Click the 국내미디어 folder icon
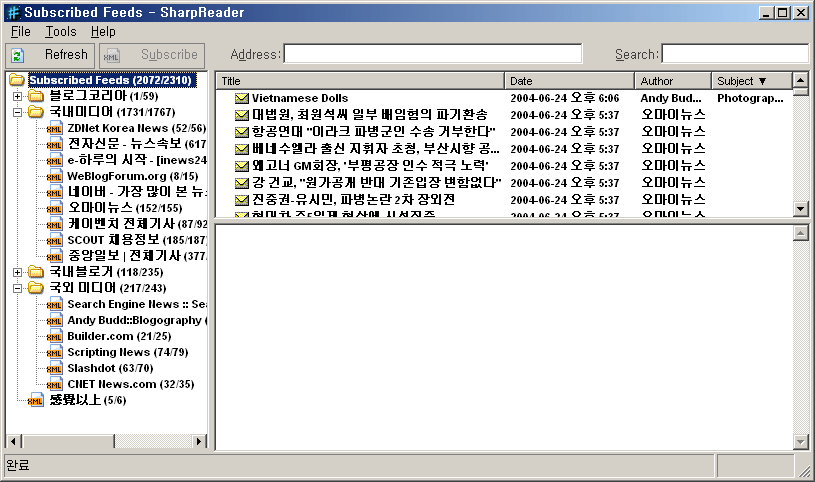 coord(36,112)
